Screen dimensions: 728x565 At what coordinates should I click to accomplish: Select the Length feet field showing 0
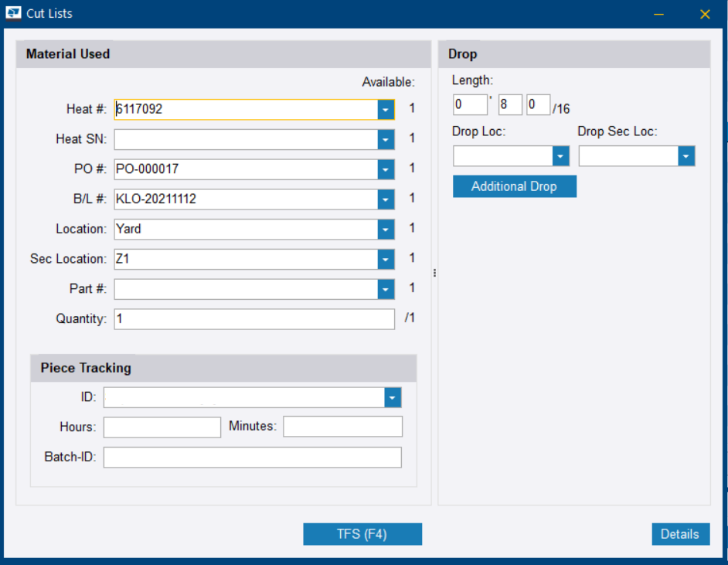(x=470, y=104)
